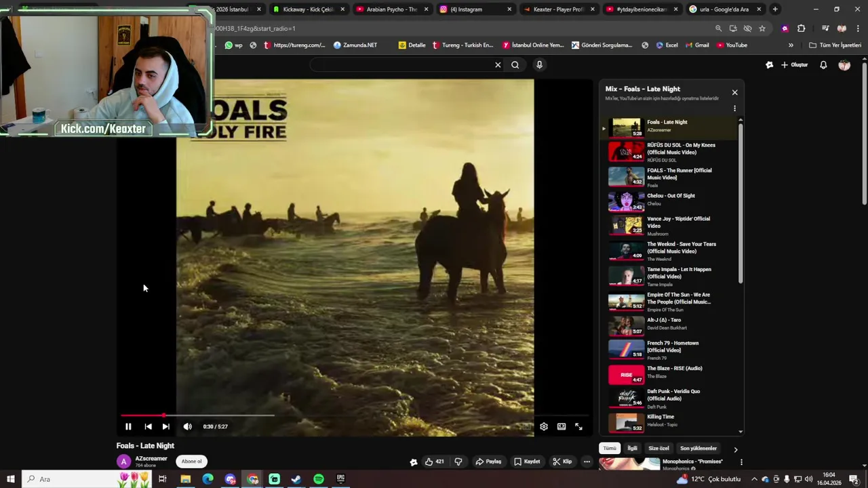Image resolution: width=868 pixels, height=488 pixels.
Task: Play Vance Joy Riptide from the mix
Action: click(x=669, y=226)
